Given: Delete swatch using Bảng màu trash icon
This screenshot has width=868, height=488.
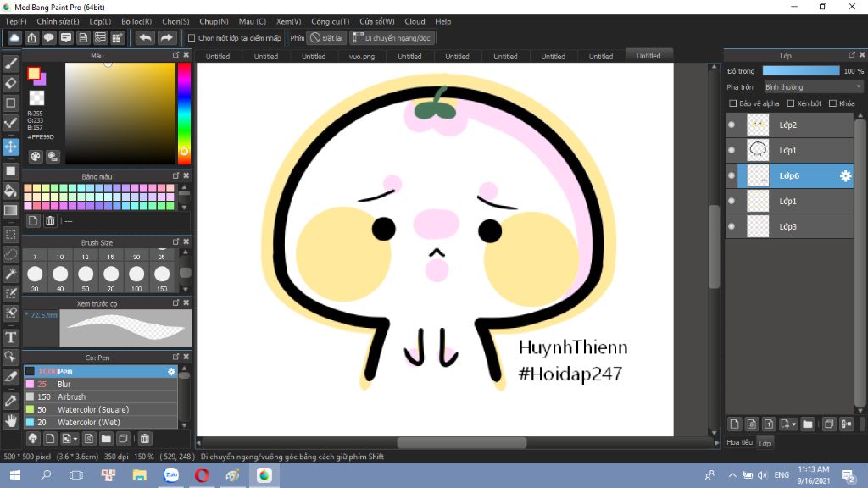Looking at the screenshot, I should click(50, 221).
